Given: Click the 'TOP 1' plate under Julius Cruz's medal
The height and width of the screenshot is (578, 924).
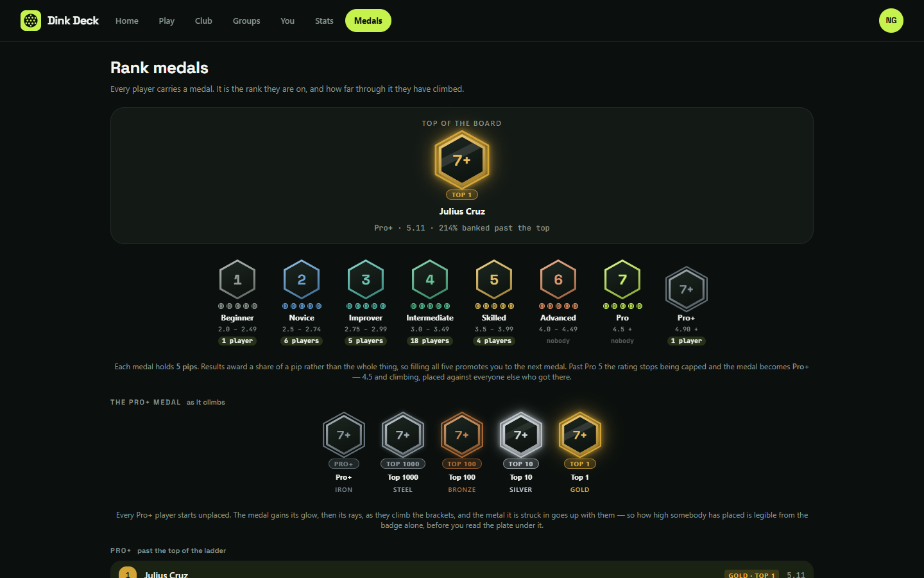Looking at the screenshot, I should pos(462,195).
